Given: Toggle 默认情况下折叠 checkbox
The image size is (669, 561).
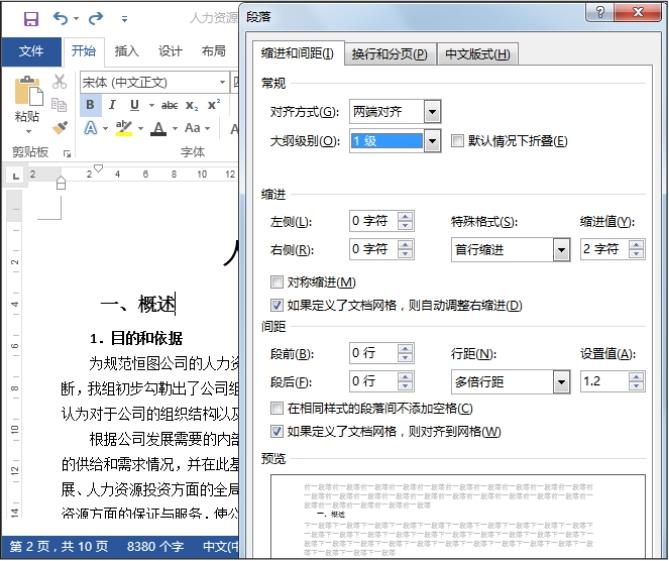Looking at the screenshot, I should tap(458, 141).
